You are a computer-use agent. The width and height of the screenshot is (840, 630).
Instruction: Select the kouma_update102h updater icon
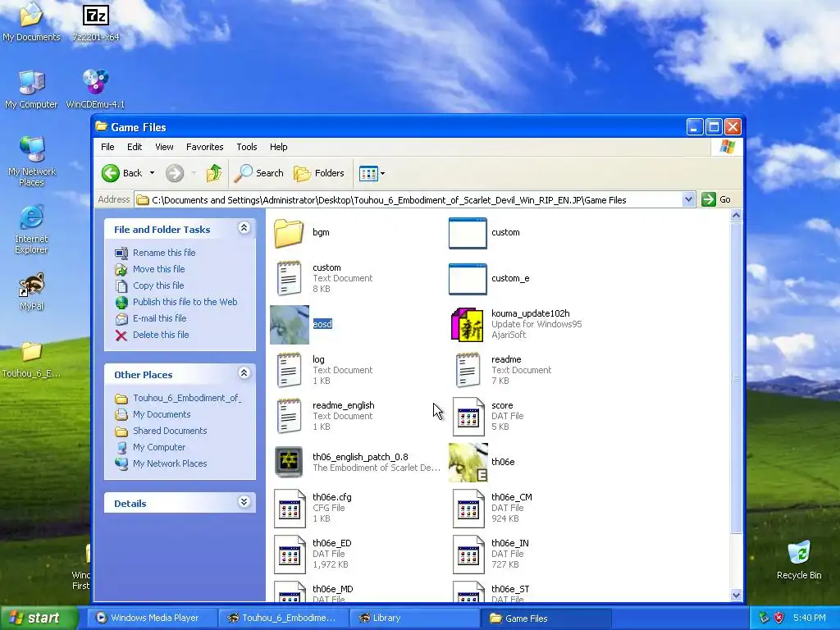467,324
